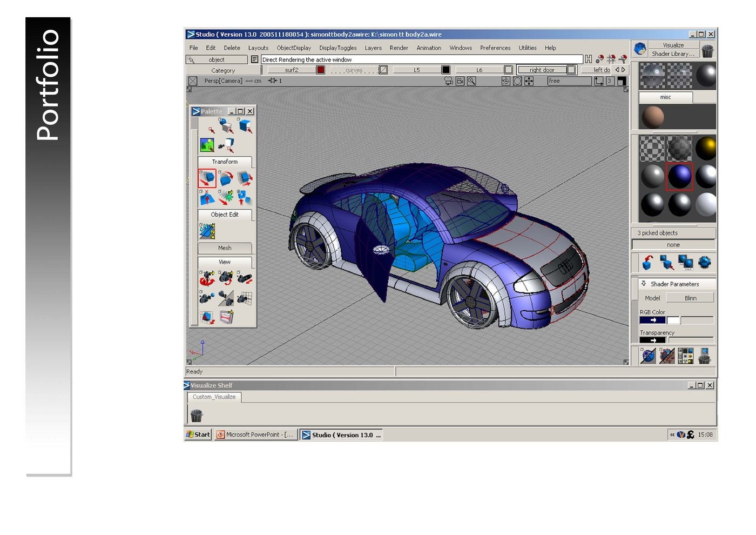Viewport: 756px width, 535px height.
Task: Toggle the curves layer state box
Action: click(x=383, y=70)
